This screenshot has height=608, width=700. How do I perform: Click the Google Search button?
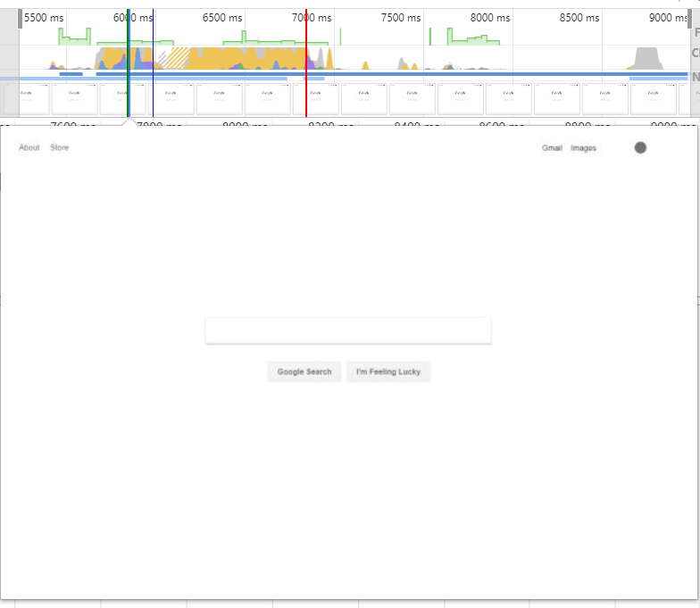304,371
